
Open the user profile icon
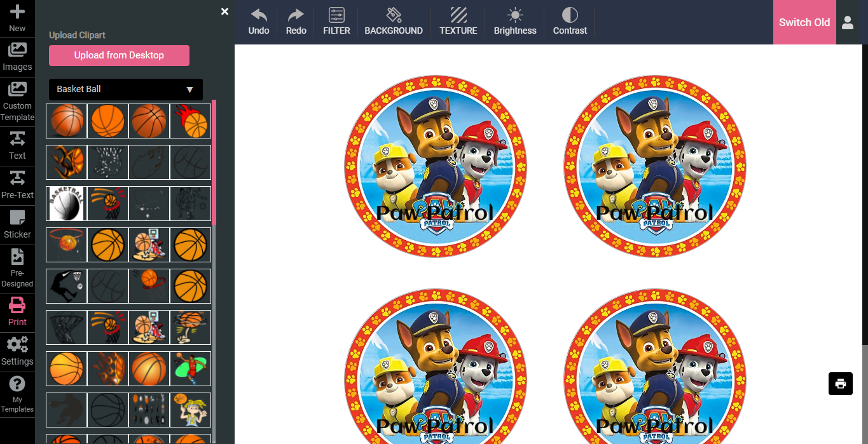click(847, 22)
